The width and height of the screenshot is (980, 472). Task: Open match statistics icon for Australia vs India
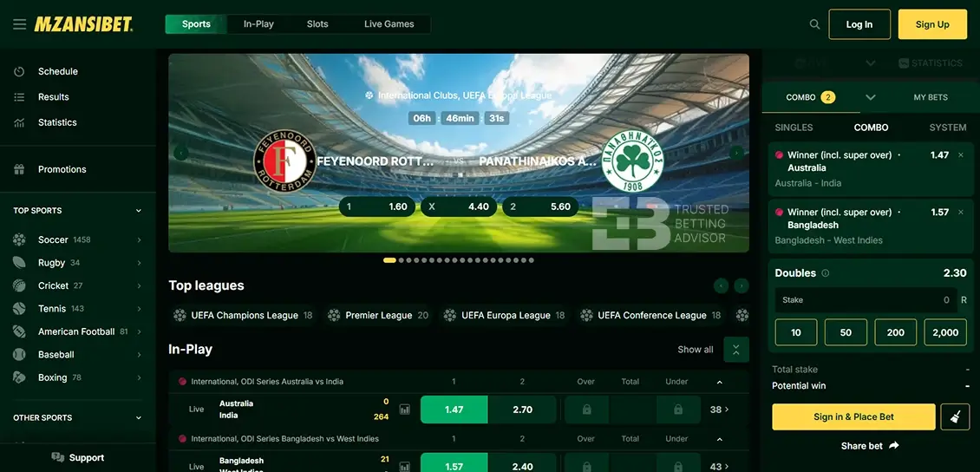pos(404,410)
